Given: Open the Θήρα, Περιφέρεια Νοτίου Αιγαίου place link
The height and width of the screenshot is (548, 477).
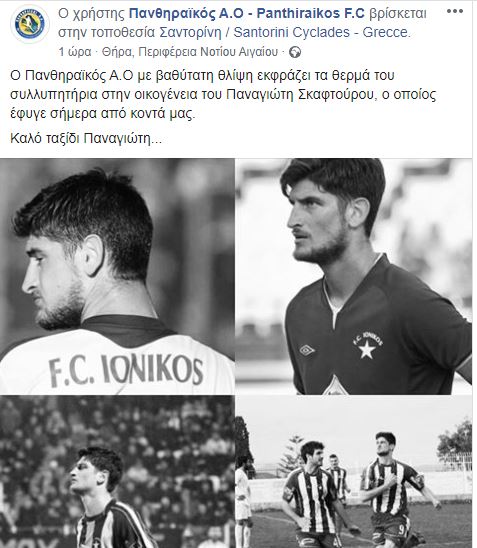Looking at the screenshot, I should pos(190,52).
